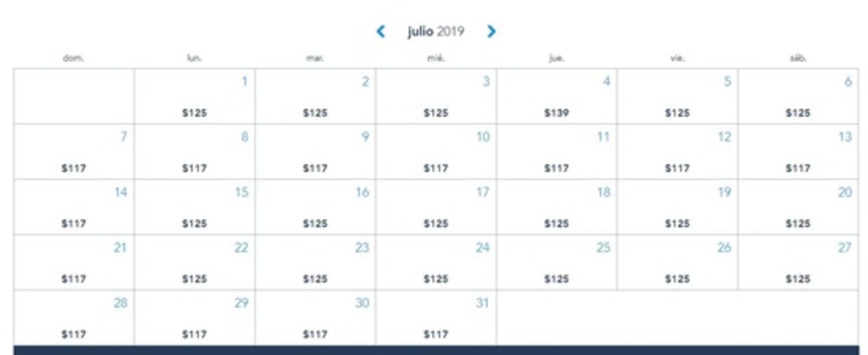Select July 13 at $117

click(798, 152)
